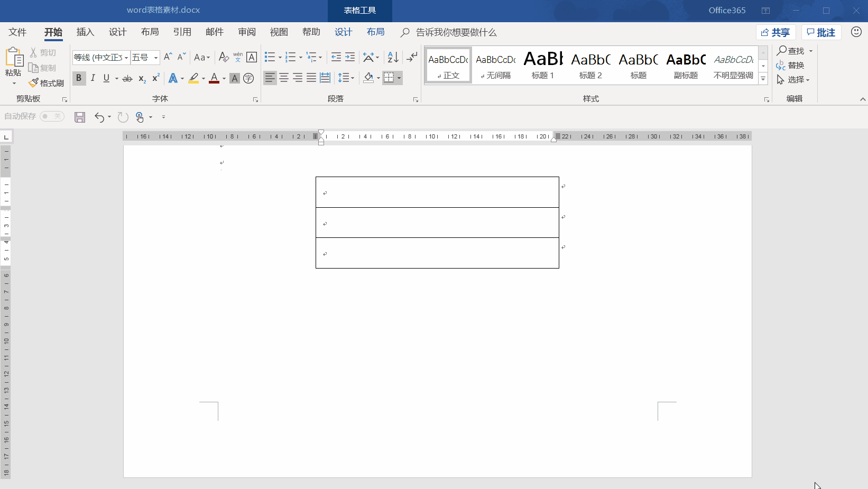The height and width of the screenshot is (489, 868).
Task: Open the Asian layout (中文版式) tool
Action: (371, 57)
